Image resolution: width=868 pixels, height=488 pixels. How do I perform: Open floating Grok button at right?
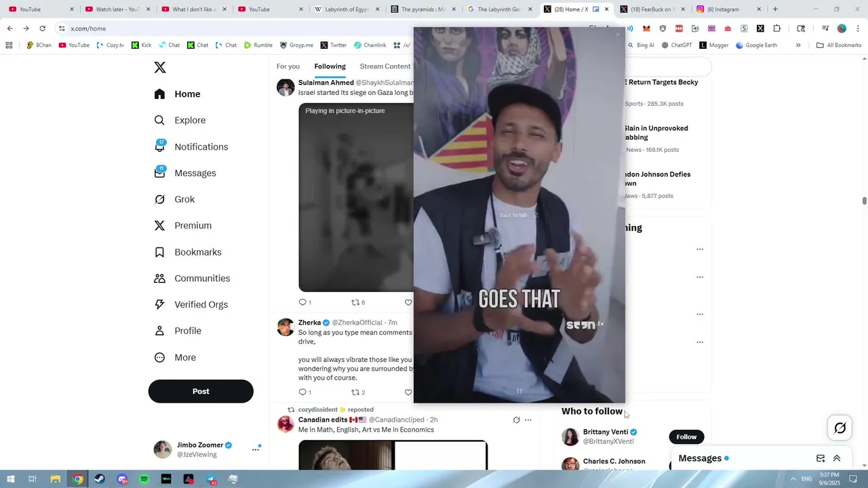[x=840, y=428]
